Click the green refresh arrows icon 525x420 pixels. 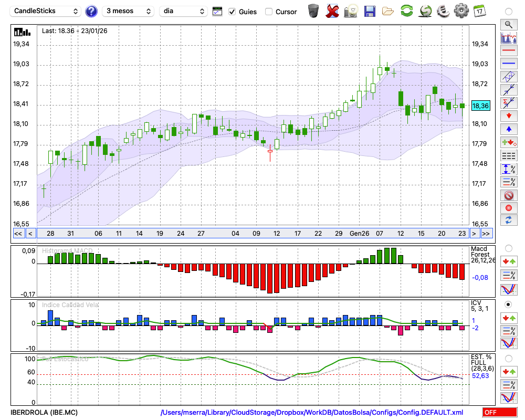click(x=406, y=11)
